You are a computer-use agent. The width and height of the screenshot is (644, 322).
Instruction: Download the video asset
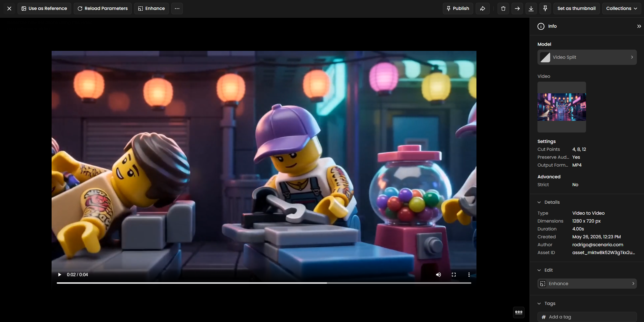(x=531, y=8)
